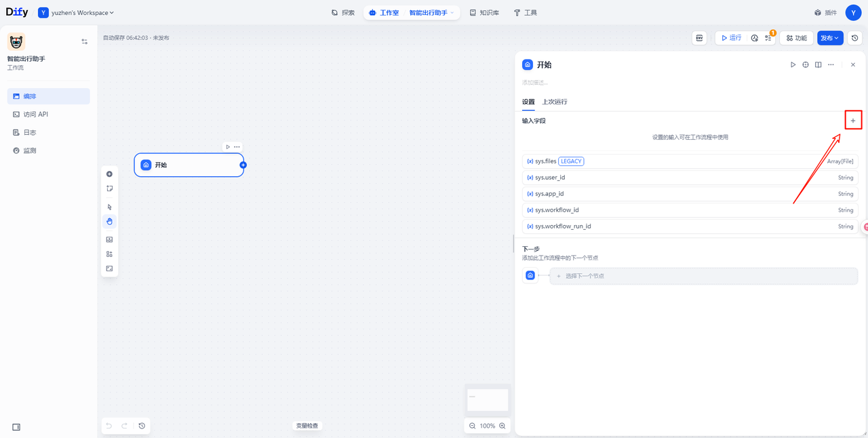Open the yuzhen's Workspace dropdown
The height and width of the screenshot is (438, 868).
pos(77,13)
